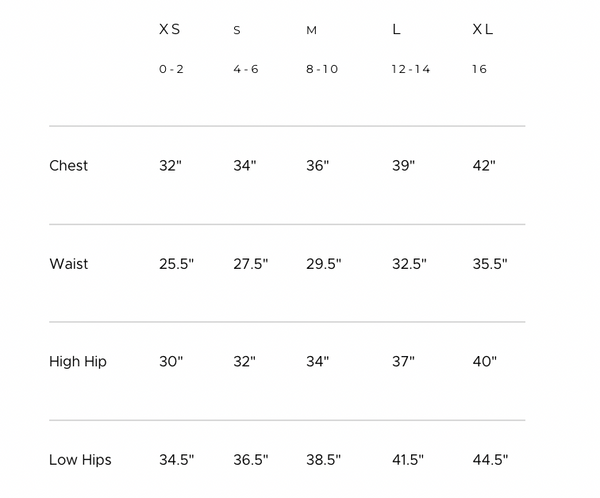Select the XL size column header
The width and height of the screenshot is (600, 498).
483,29
